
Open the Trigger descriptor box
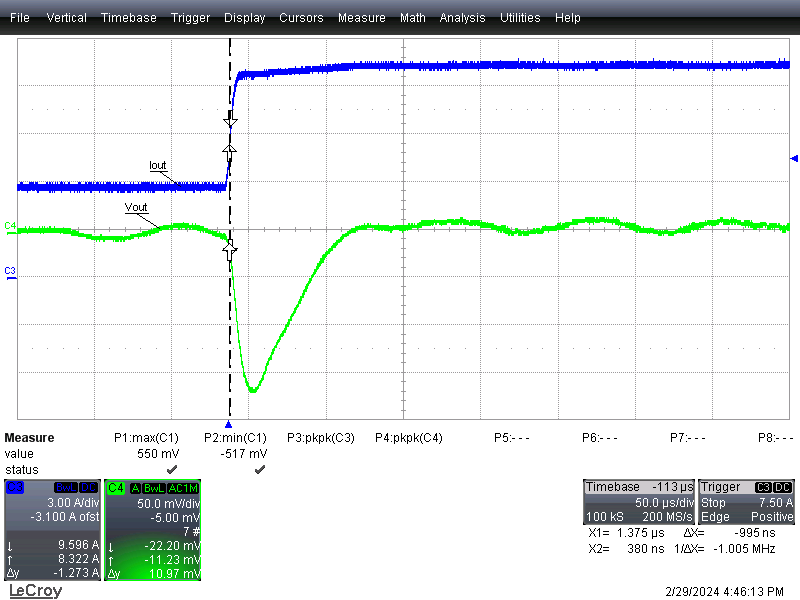coord(747,502)
